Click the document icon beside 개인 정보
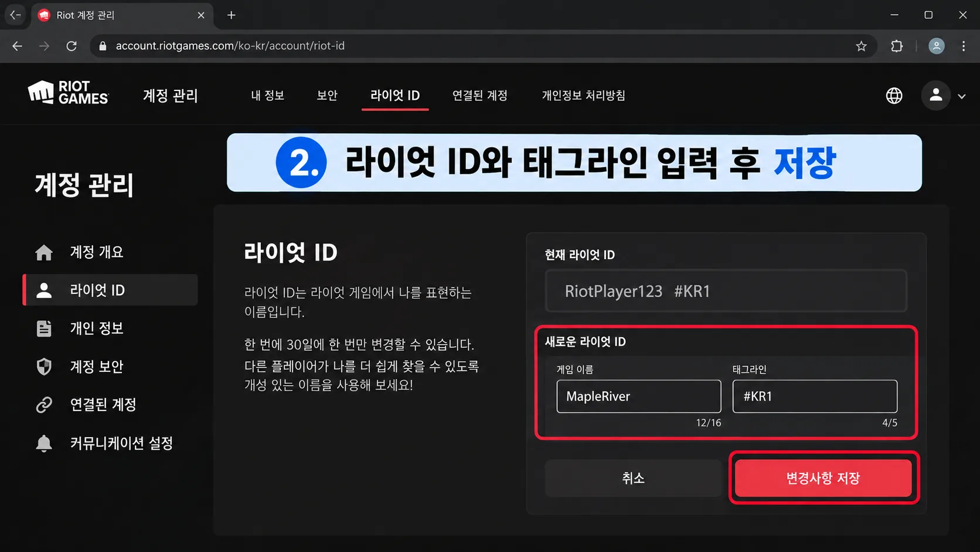Image resolution: width=980 pixels, height=552 pixels. (44, 329)
